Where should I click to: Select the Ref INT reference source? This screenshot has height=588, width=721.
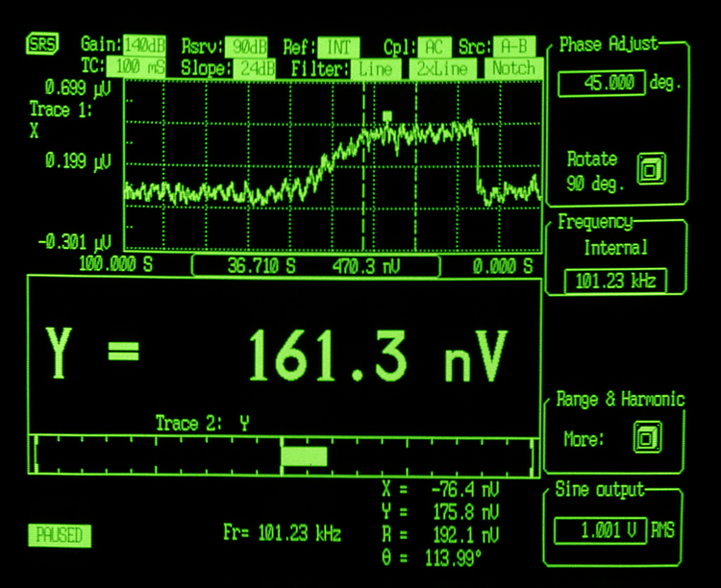tap(336, 46)
